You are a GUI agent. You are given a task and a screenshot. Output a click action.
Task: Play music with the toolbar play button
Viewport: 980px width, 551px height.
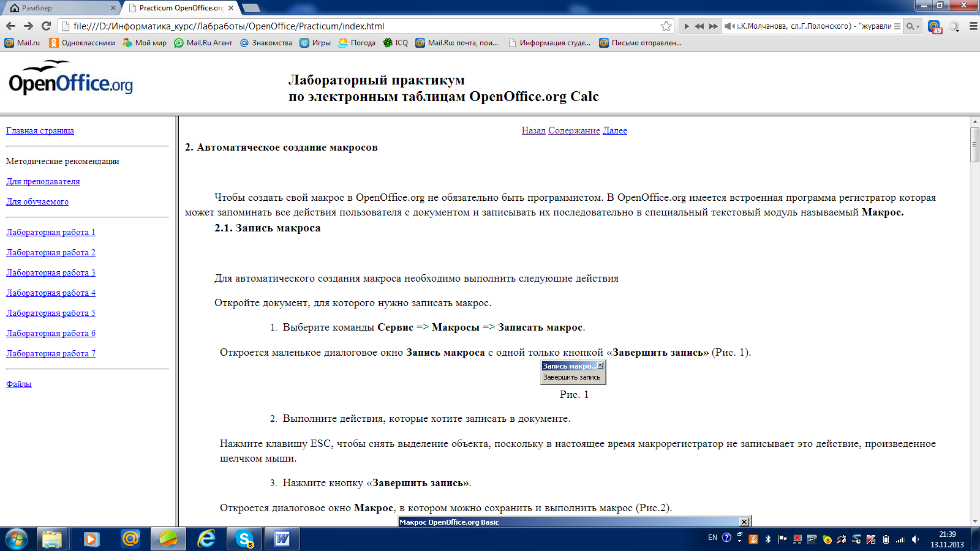tap(687, 26)
